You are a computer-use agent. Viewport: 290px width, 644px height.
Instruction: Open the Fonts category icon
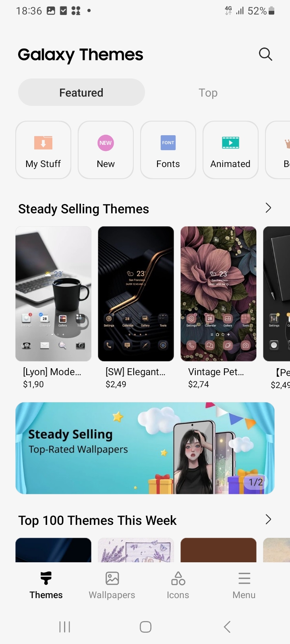coord(168,142)
